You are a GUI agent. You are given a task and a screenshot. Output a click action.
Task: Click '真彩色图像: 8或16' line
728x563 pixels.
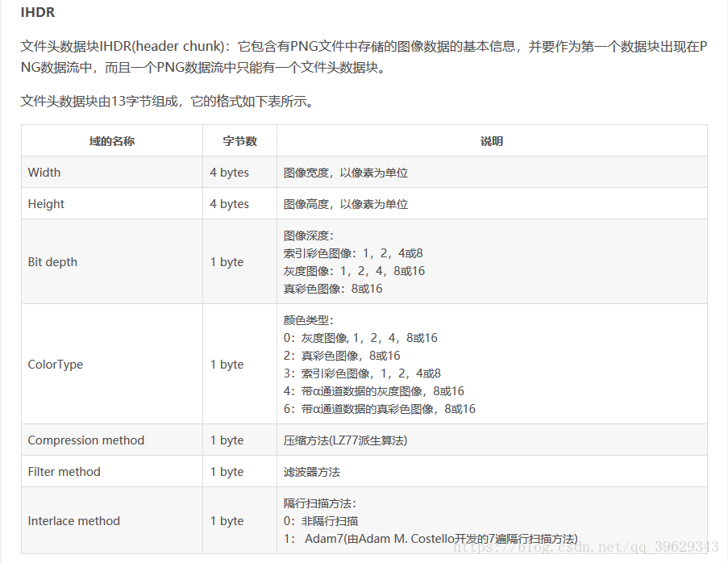333,289
